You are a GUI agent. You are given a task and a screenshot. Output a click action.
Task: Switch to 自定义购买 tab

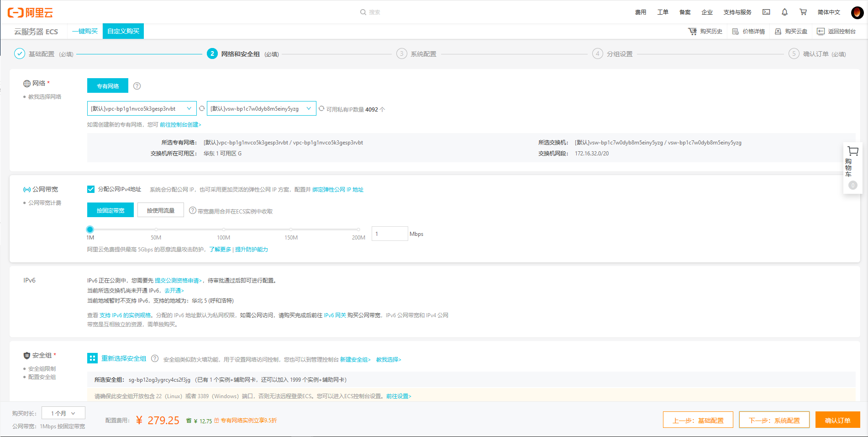click(x=123, y=31)
